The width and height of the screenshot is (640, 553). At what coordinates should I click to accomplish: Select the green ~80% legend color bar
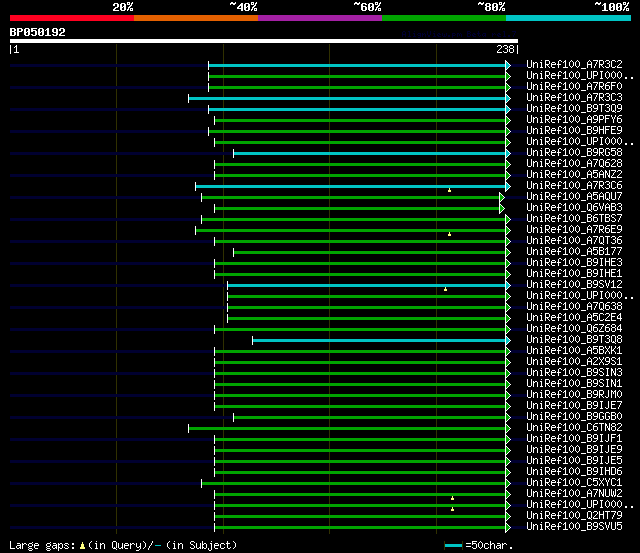pos(444,18)
